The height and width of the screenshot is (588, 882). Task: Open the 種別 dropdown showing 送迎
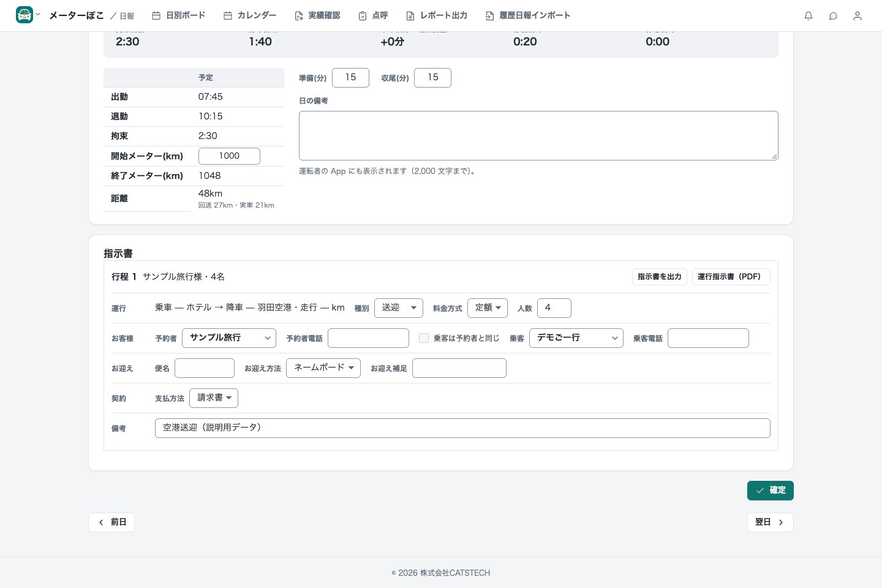coord(399,308)
